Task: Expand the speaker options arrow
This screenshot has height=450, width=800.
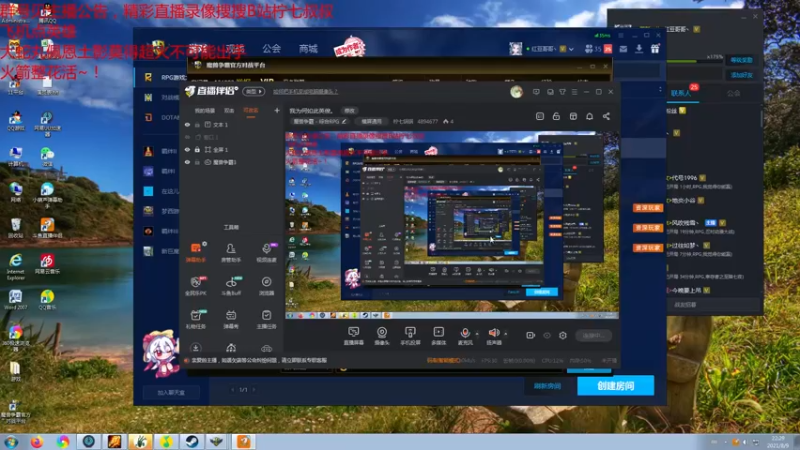Action: click(506, 334)
